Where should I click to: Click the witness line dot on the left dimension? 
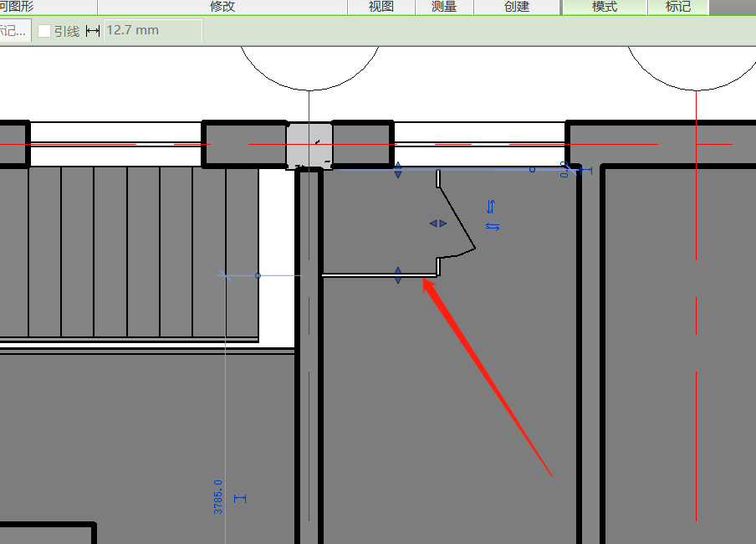pyautogui.click(x=258, y=275)
